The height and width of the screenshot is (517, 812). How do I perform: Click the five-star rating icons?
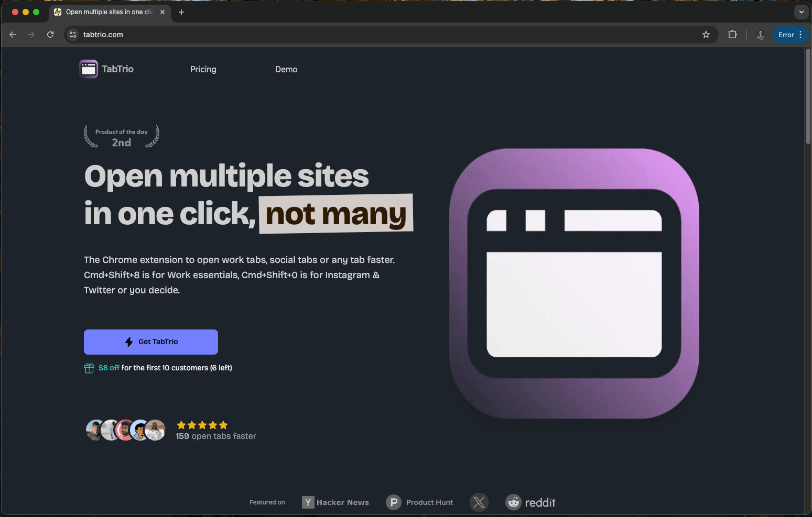click(202, 425)
